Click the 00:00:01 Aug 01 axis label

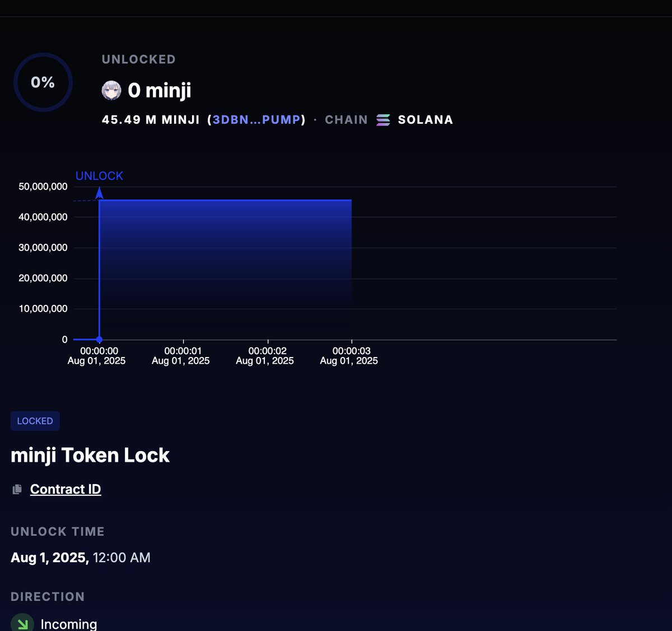point(181,356)
